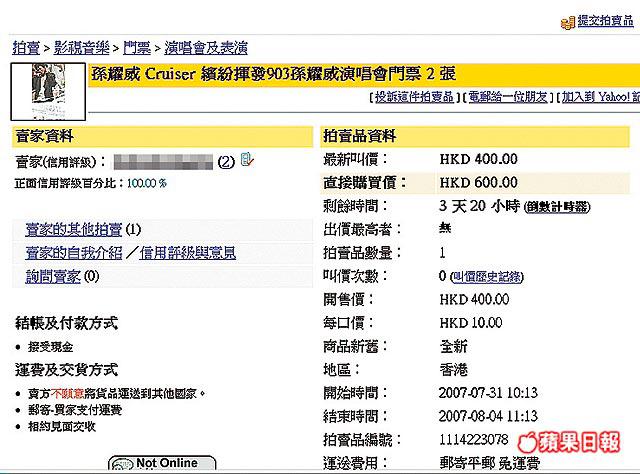640x474 pixels.
Task: Open the 提交拍賣品 link
Action: coord(605,20)
